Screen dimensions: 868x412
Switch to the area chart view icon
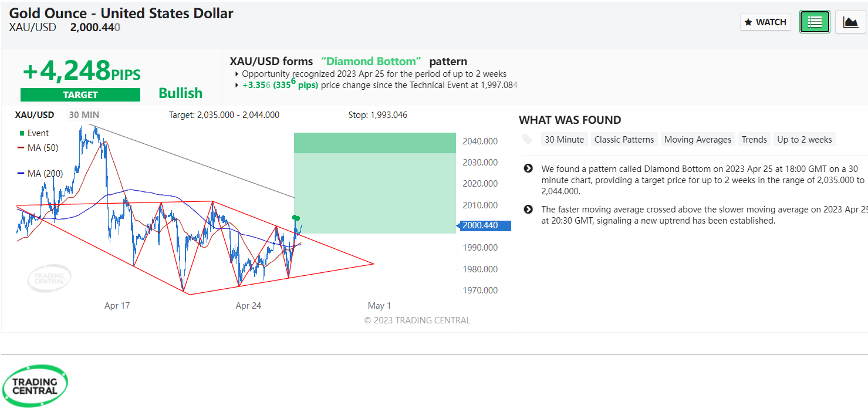pos(850,22)
